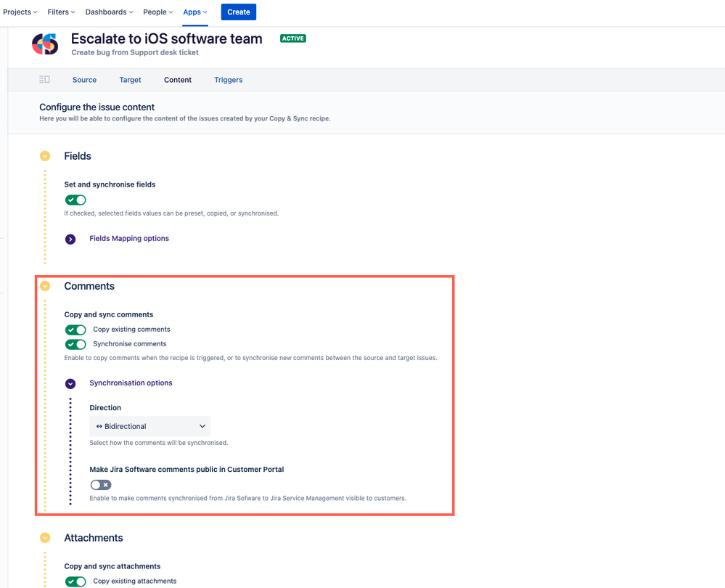Screen dimensions: 725x588
Task: Click the Comments section heading
Action: pyautogui.click(x=89, y=286)
